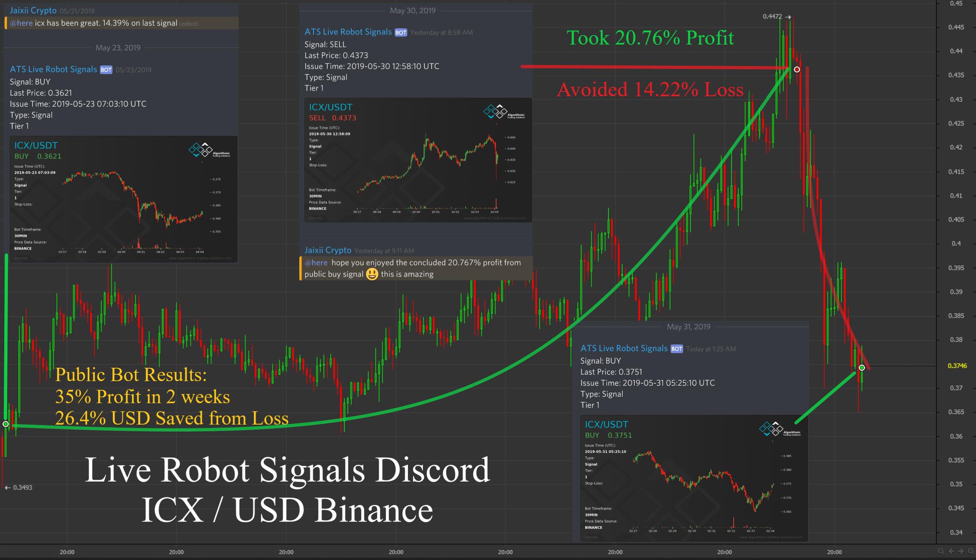Click the current price label 0.3746 on axis
Screen dimensions: 976x560
tap(957, 366)
